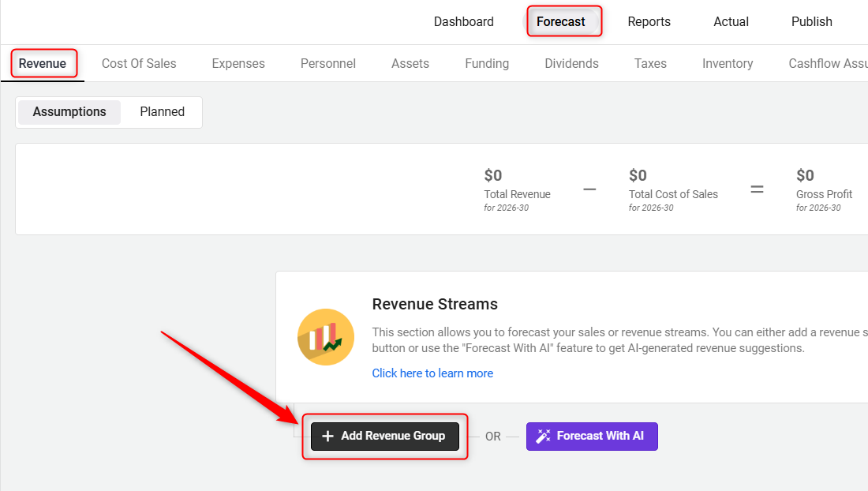Image resolution: width=868 pixels, height=491 pixels.
Task: Go to the Assets tab
Action: (x=410, y=64)
